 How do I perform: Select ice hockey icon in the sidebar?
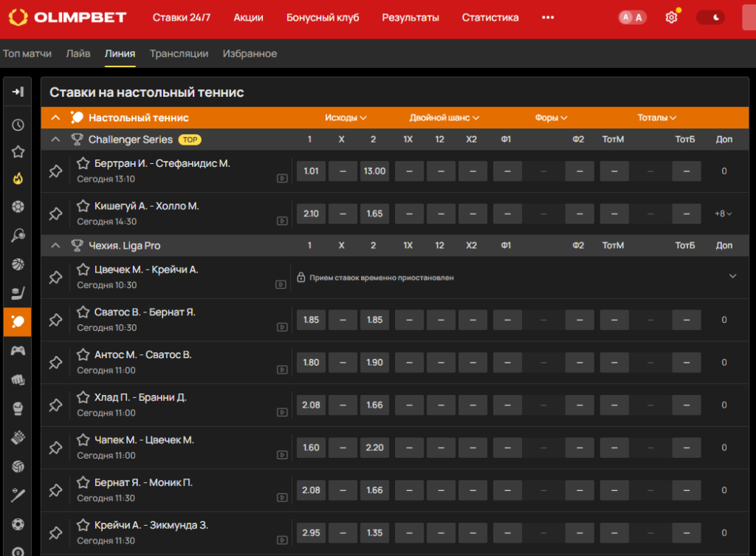tap(18, 292)
